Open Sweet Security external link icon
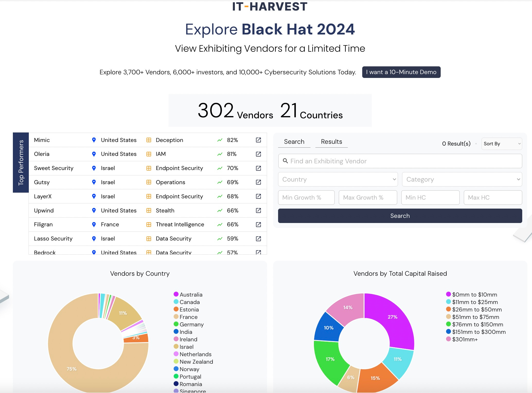The height and width of the screenshot is (393, 532). [x=258, y=168]
